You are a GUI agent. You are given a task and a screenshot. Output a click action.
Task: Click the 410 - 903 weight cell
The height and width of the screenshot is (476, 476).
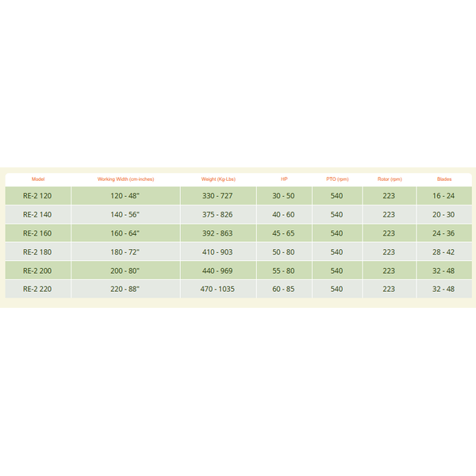[218, 252]
